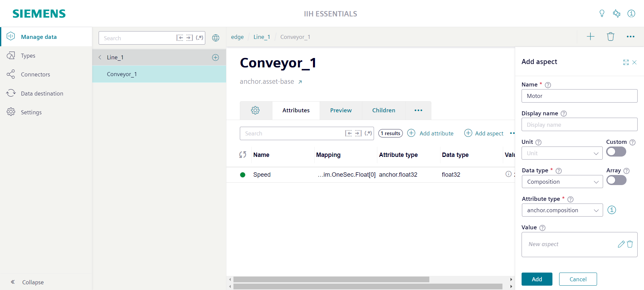Click Add aspect in attributes toolbar
Viewport: 644px width, 290px height.
click(x=484, y=133)
